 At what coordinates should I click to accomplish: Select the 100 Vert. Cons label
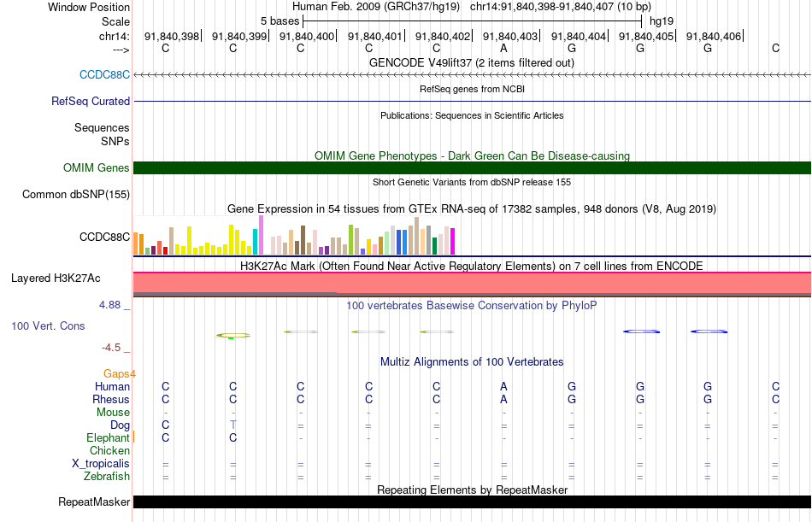point(48,326)
